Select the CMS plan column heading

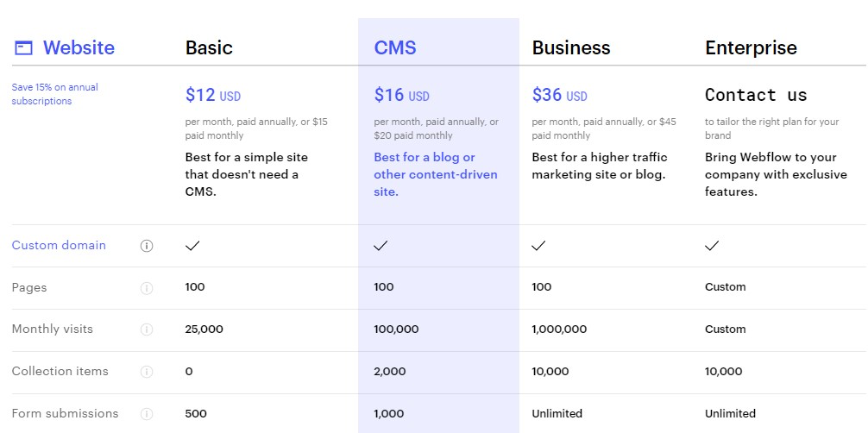pos(395,48)
